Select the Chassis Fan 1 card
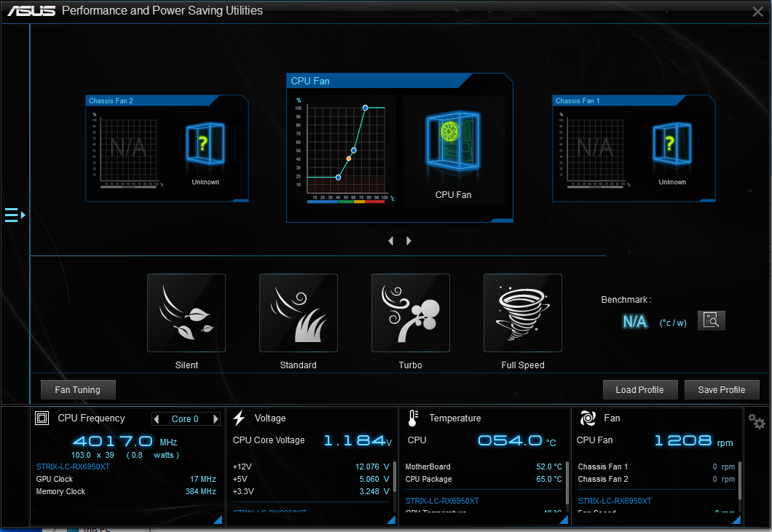The height and width of the screenshot is (532, 772). coord(633,149)
